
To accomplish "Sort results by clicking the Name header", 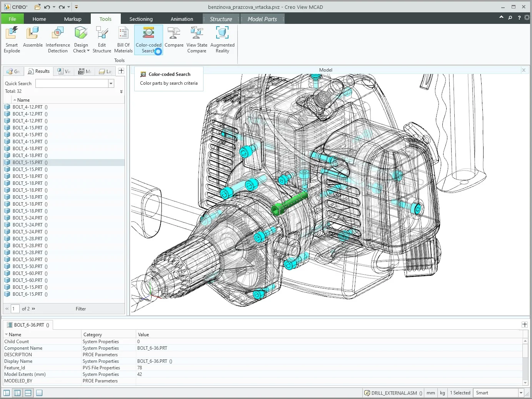I will tap(22, 100).
